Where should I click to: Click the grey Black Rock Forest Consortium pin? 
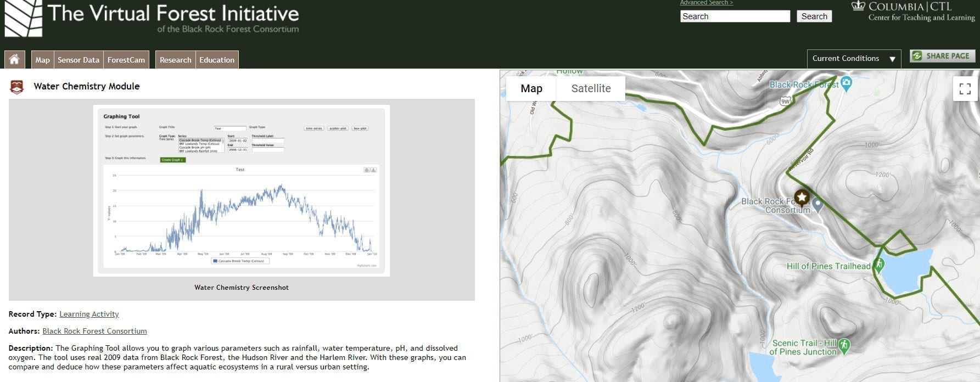(x=817, y=205)
